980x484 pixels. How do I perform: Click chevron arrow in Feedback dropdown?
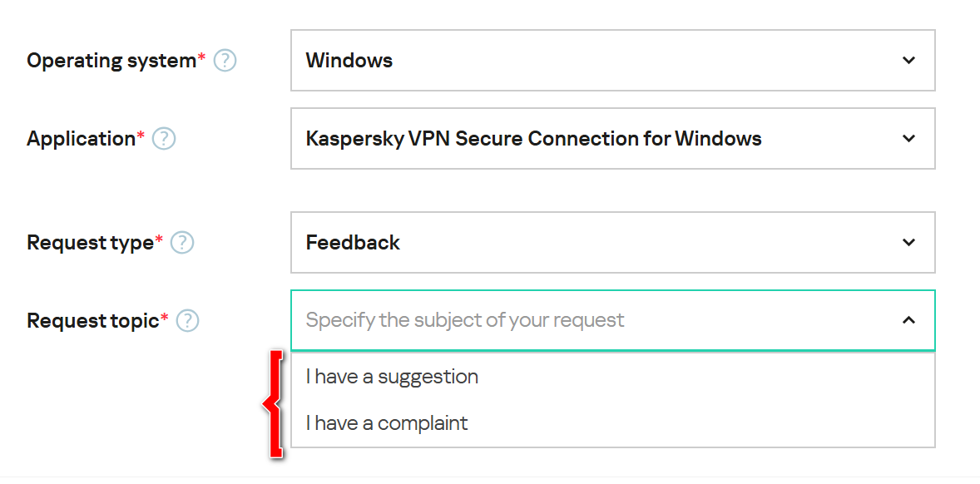coord(908,243)
